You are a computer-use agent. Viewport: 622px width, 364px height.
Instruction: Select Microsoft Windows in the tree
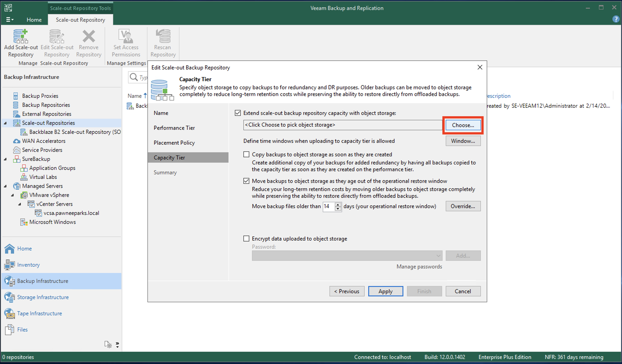(52, 222)
